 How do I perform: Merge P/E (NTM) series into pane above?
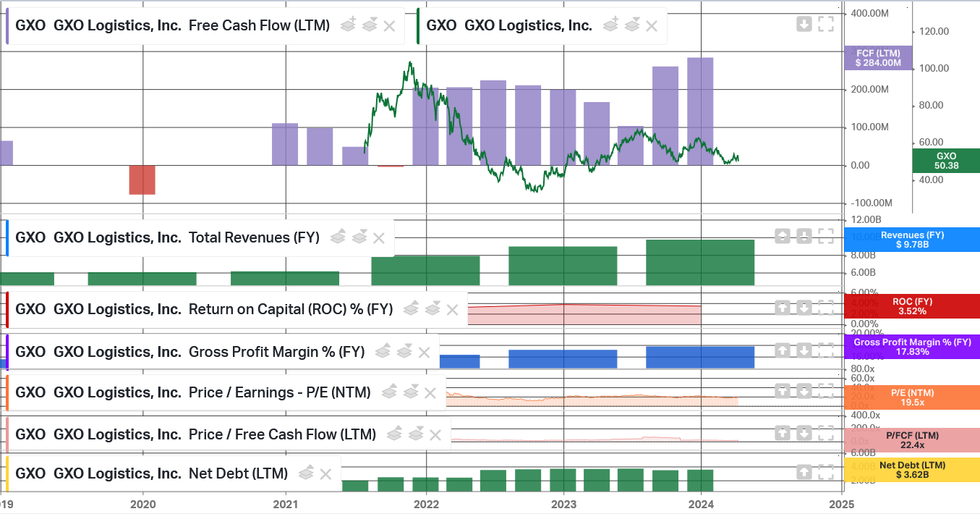(x=390, y=392)
